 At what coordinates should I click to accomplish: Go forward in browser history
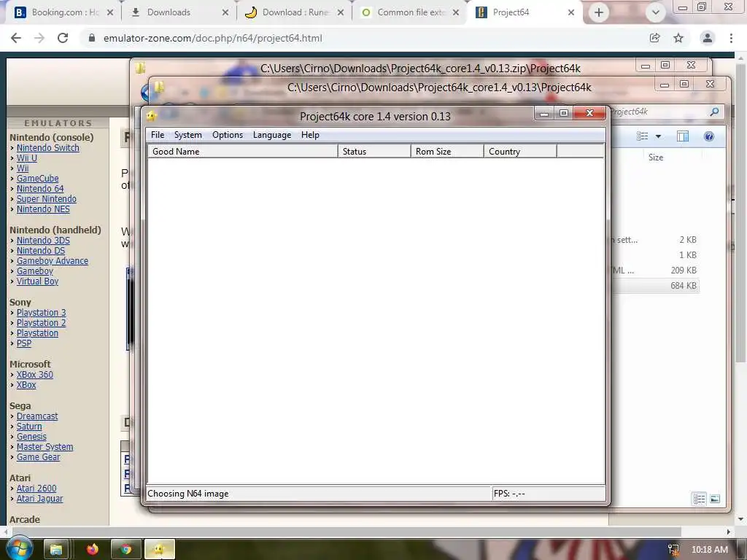39,38
